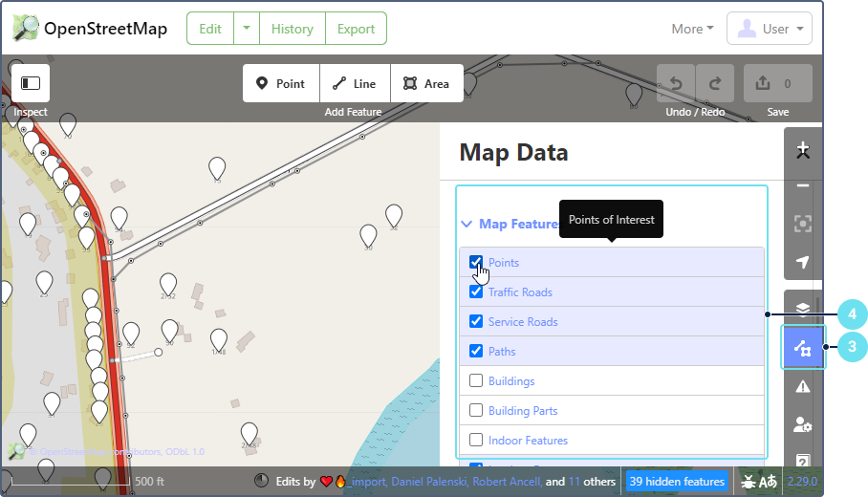Image resolution: width=868 pixels, height=497 pixels.
Task: Open the Preferences panel icon
Action: (802, 424)
